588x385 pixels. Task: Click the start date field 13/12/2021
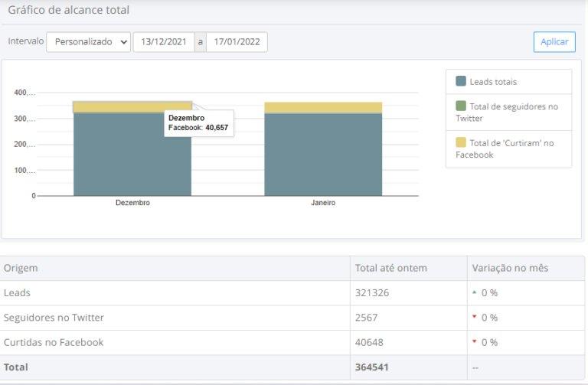click(164, 42)
